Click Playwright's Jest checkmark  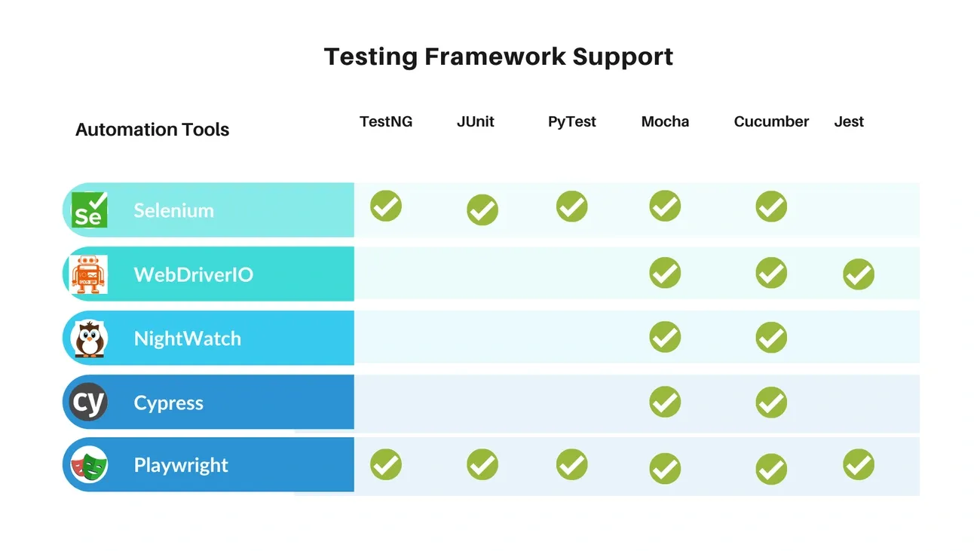(859, 464)
